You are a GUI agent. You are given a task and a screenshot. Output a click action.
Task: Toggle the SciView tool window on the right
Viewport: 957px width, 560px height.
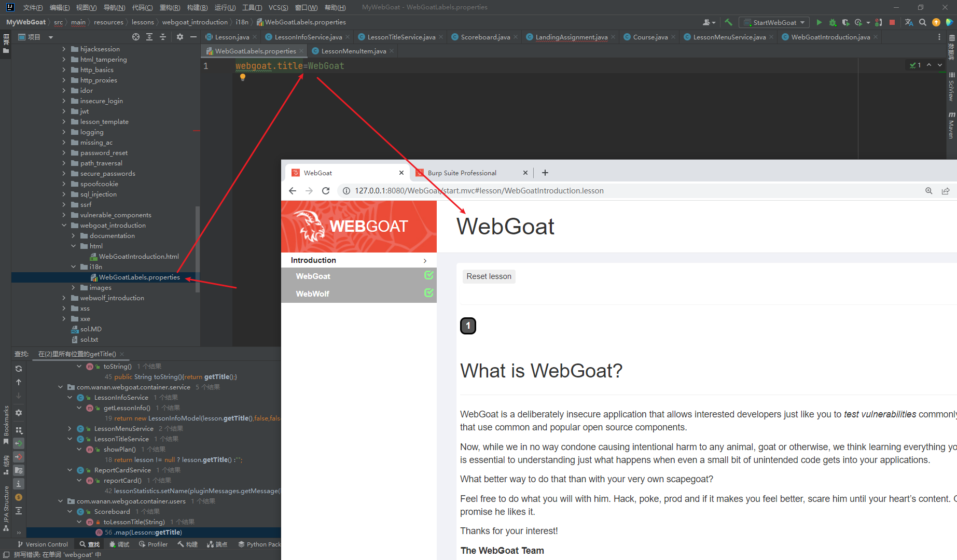pos(951,87)
